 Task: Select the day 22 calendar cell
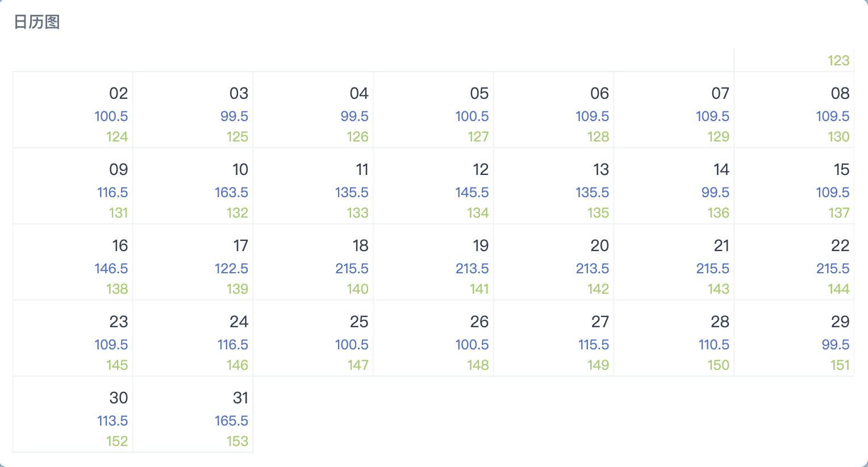click(794, 262)
